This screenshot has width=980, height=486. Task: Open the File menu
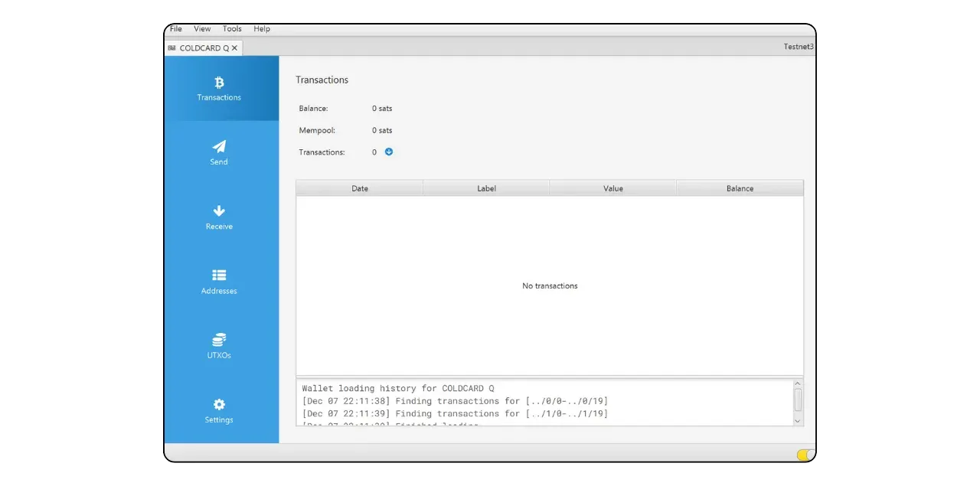pos(176,29)
